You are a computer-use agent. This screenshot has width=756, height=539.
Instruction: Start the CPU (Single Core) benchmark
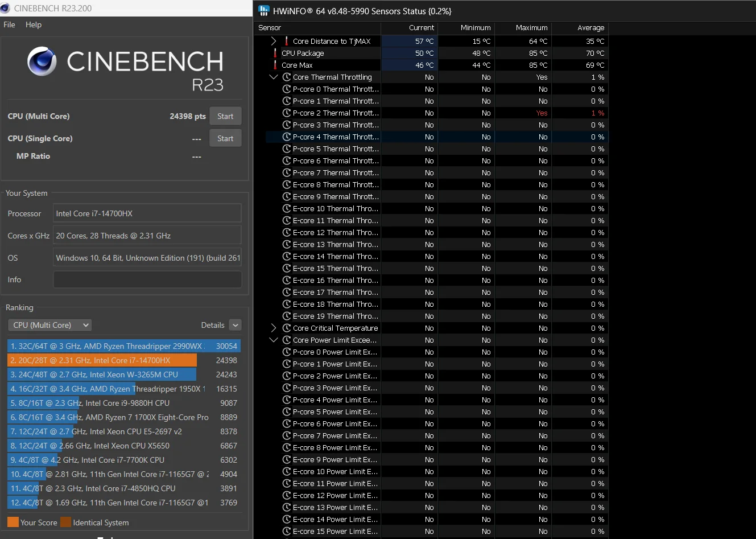coord(225,138)
